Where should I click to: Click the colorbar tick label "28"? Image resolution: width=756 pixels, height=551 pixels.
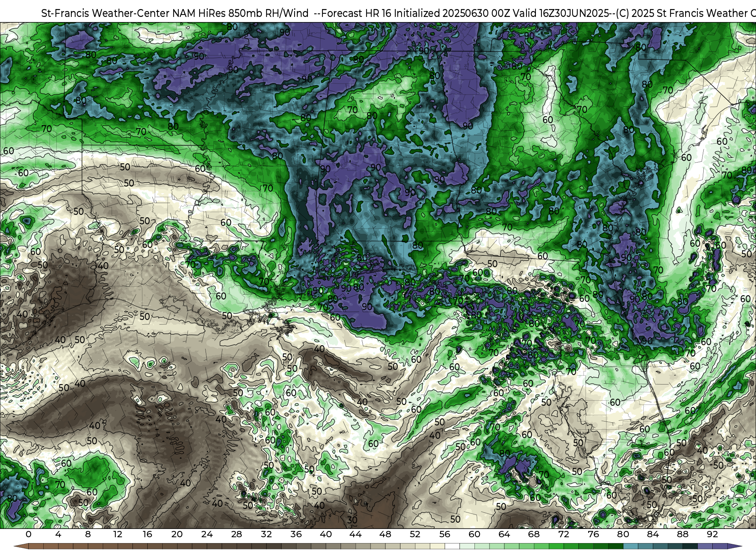click(237, 534)
